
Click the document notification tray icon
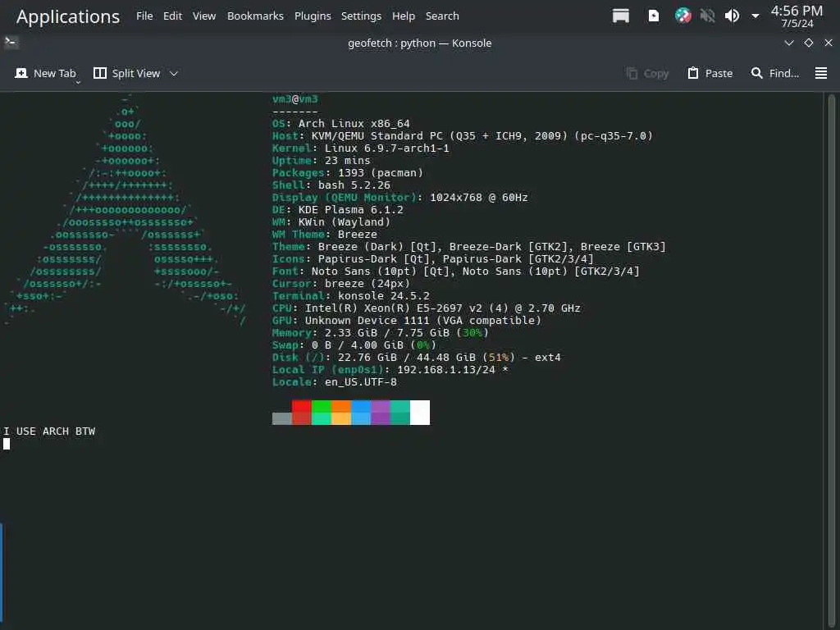point(654,16)
